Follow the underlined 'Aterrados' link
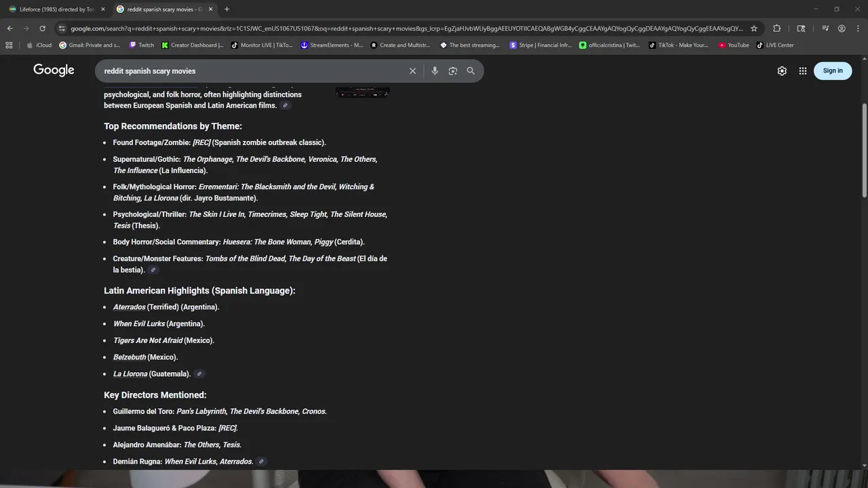The width and height of the screenshot is (868, 488). pyautogui.click(x=130, y=307)
